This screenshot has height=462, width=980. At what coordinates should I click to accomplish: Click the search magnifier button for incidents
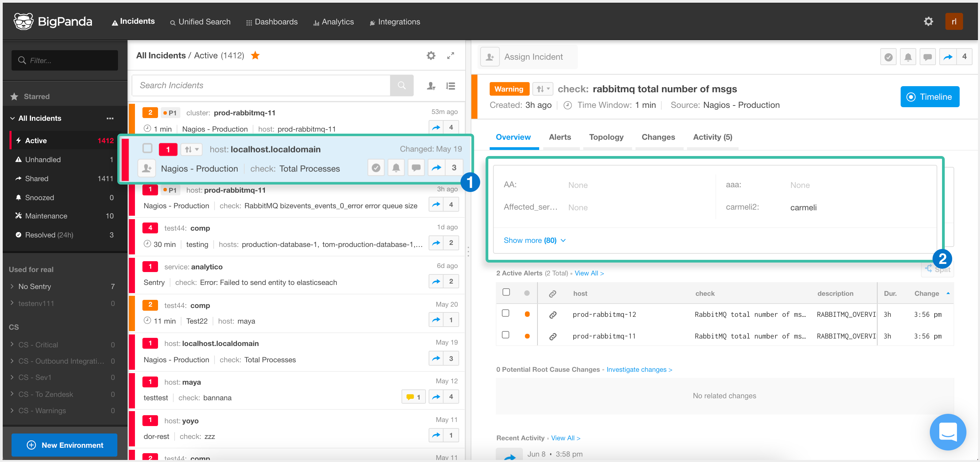click(x=401, y=85)
